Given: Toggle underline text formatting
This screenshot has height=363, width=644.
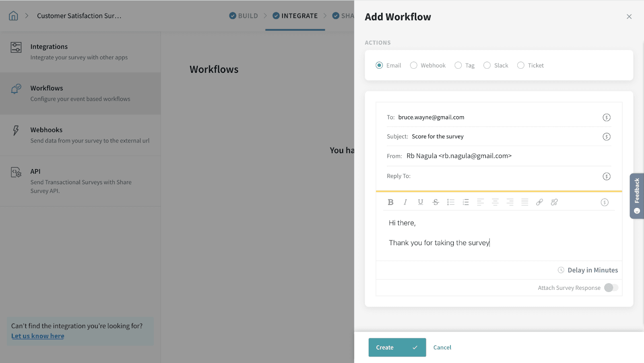Looking at the screenshot, I should click(x=420, y=202).
